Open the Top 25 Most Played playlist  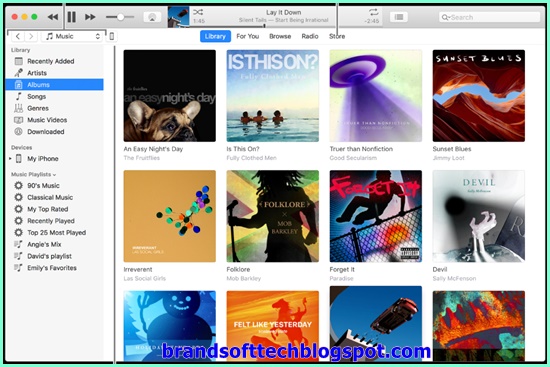point(55,233)
